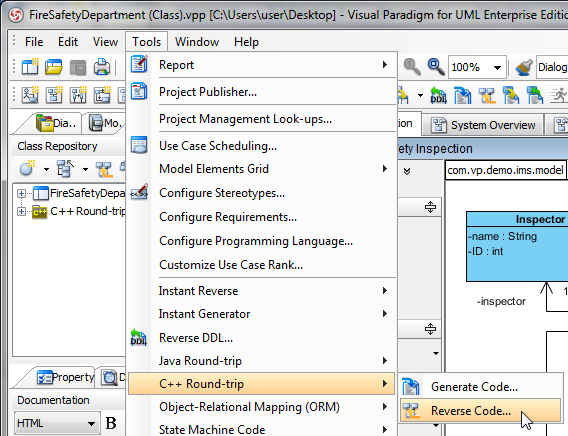Click the Bold B formatting button
This screenshot has height=436, width=568.
click(x=111, y=423)
